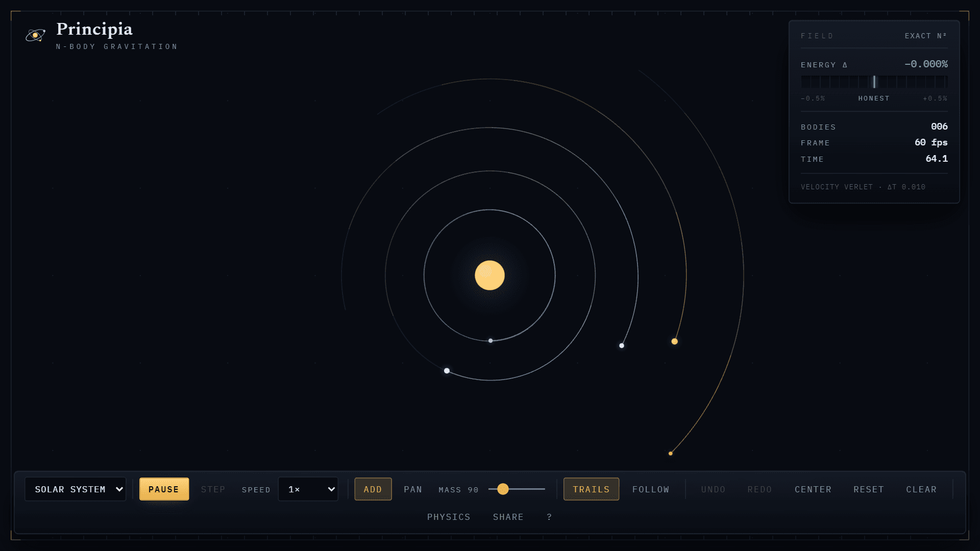Click the Principia orbit logo icon

35,35
